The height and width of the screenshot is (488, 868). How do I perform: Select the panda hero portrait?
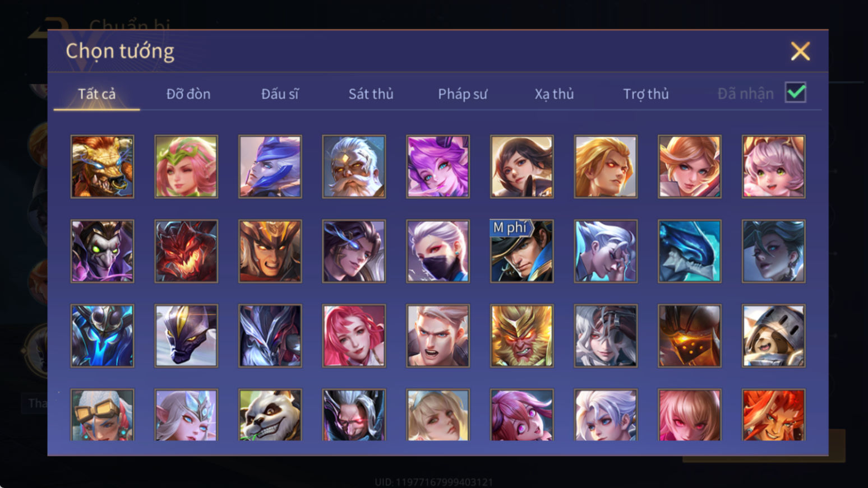coord(270,415)
